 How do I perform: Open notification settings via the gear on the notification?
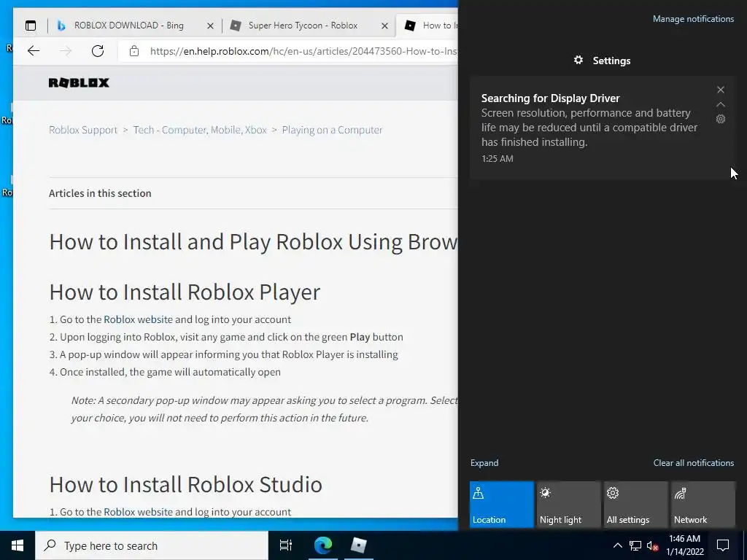720,119
